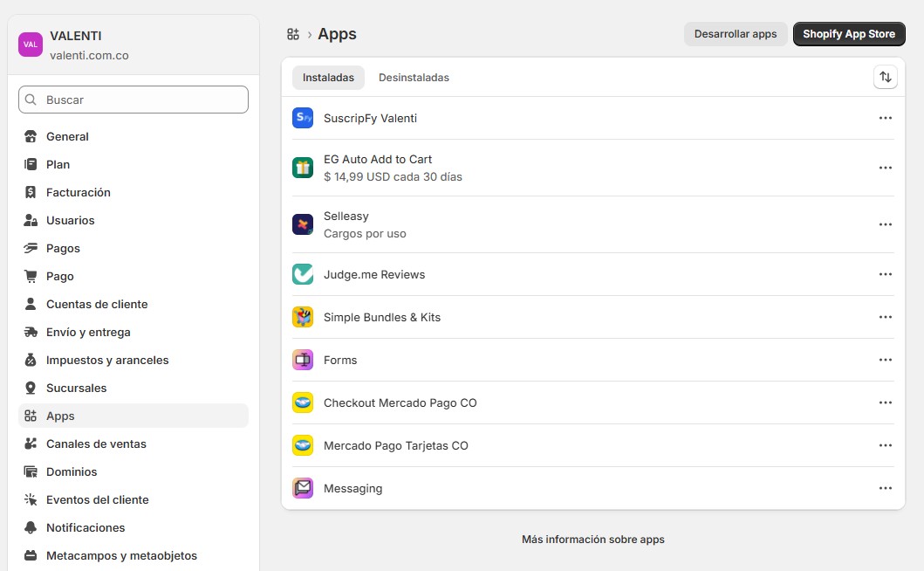Viewport: 924px width, 571px height.
Task: Click the Sucursales location pin icon
Action: click(x=31, y=388)
